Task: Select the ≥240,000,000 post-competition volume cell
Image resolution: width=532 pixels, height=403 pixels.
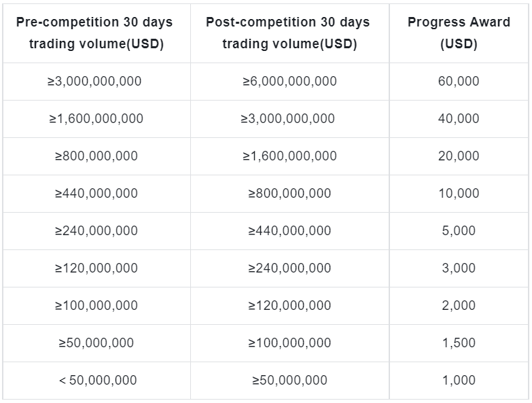Action: (289, 268)
